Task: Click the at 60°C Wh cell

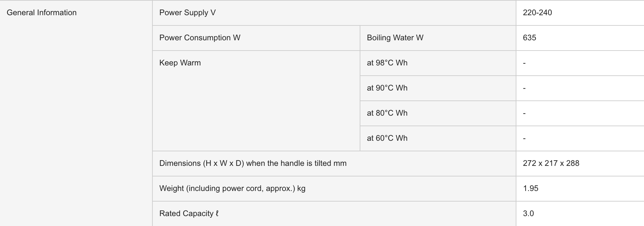Action: [x=387, y=138]
